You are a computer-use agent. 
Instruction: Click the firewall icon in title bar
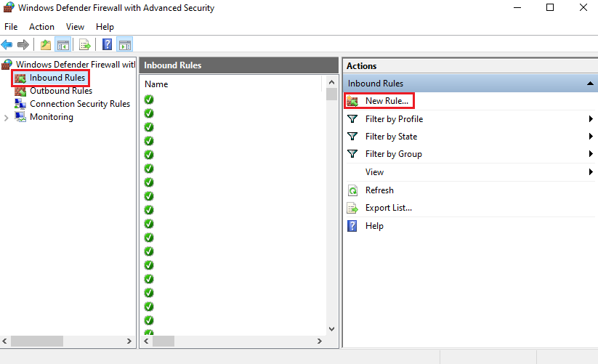9,7
